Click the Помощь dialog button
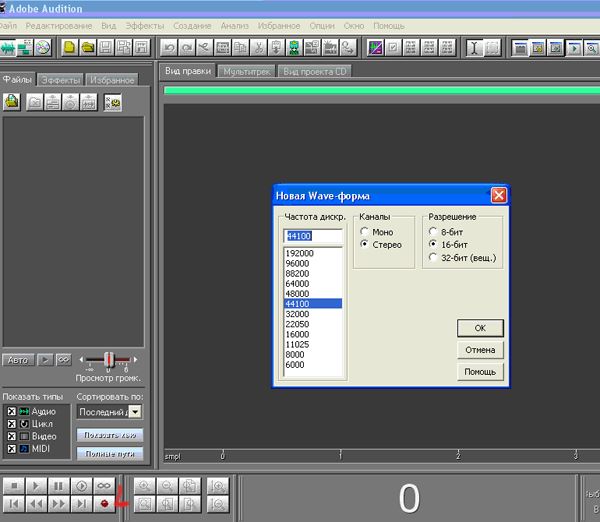Viewport: 600px width, 522px height. 480,372
